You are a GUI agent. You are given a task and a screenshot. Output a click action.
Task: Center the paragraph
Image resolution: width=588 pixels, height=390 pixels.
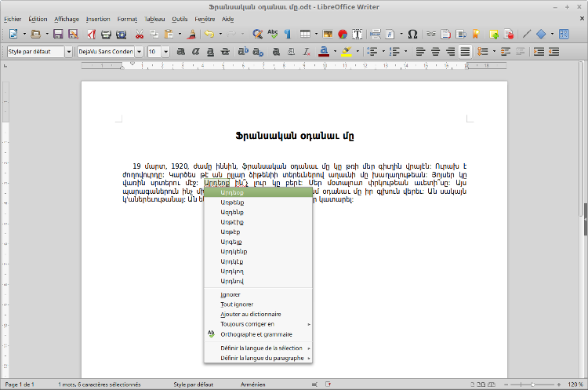pos(435,52)
